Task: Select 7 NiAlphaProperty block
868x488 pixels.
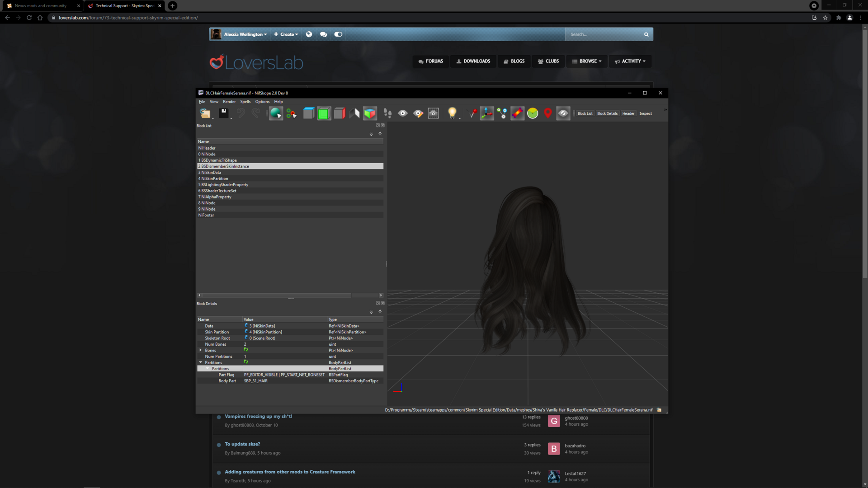Action: point(290,197)
